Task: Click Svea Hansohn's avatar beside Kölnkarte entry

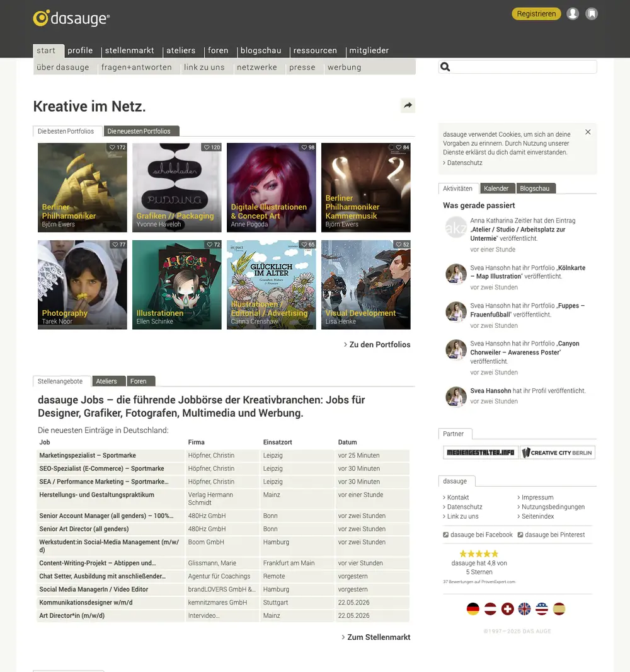Action: tap(455, 274)
